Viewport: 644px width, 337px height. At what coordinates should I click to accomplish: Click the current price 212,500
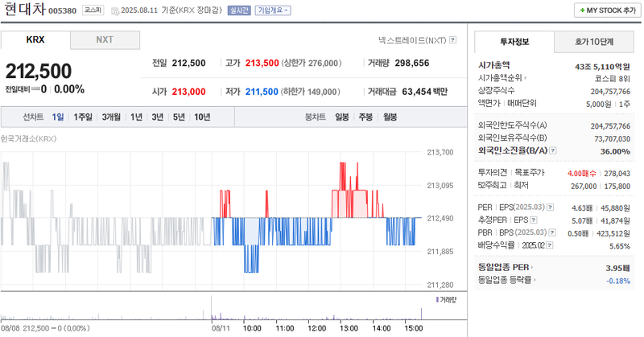tap(39, 71)
